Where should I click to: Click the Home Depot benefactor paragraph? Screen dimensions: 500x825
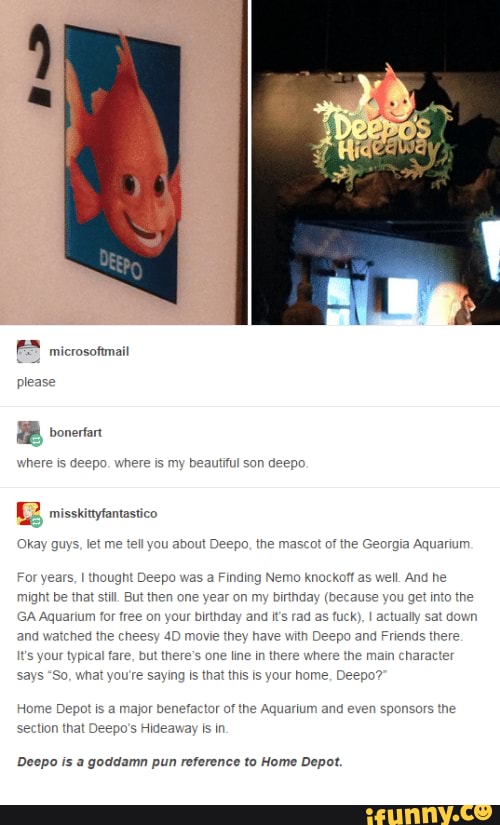coord(236,719)
